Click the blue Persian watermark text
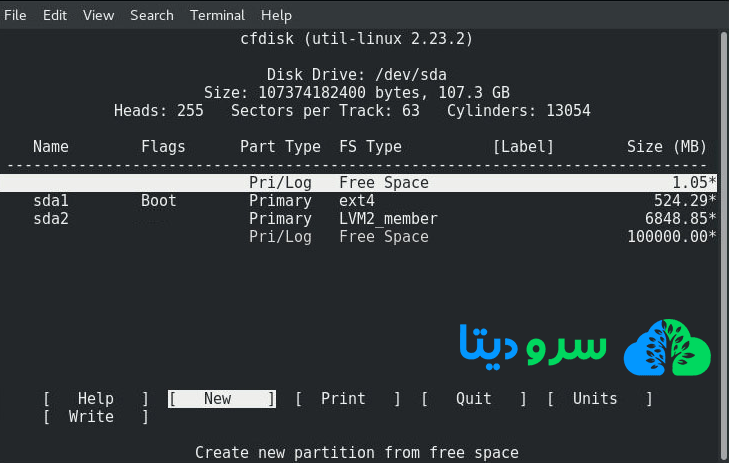The height and width of the screenshot is (463, 729). [532, 345]
